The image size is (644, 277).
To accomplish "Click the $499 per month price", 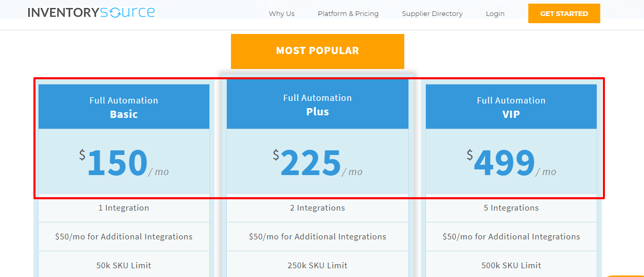I will (511, 163).
